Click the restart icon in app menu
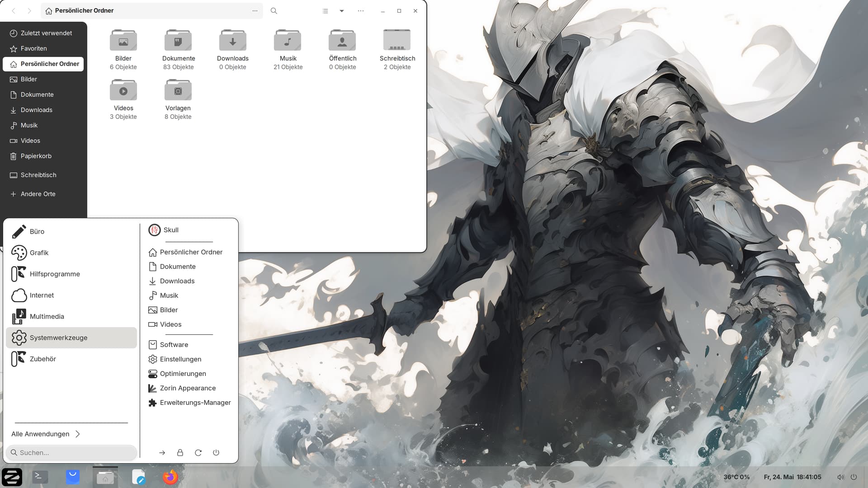The width and height of the screenshot is (868, 488). coord(198,453)
